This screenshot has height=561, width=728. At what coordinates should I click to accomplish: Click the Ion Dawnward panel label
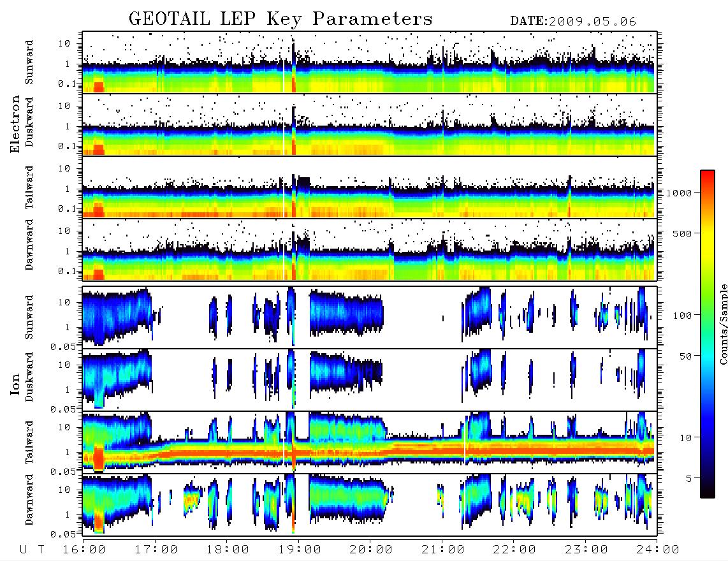point(29,500)
